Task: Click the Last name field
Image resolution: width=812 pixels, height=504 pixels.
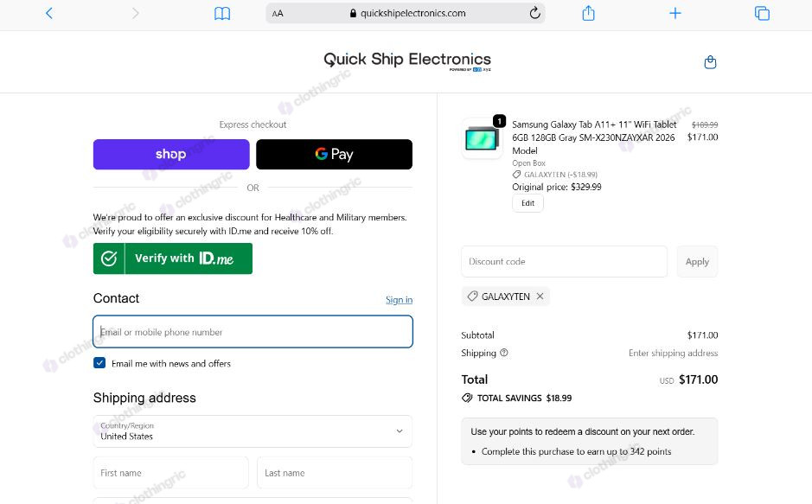Action: tap(335, 472)
